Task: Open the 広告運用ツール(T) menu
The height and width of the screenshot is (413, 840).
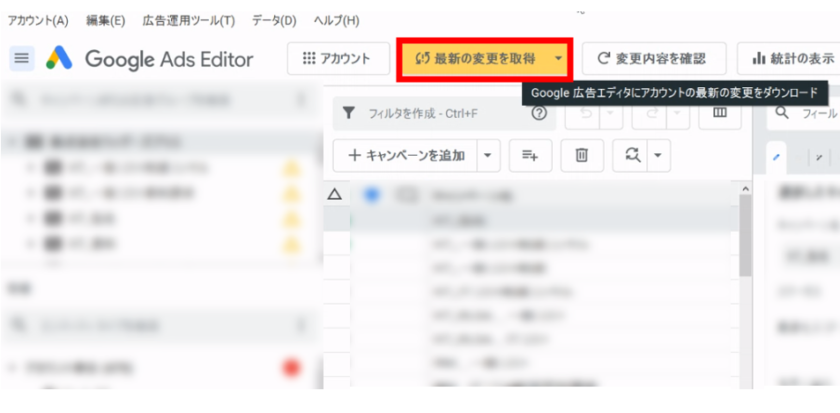Action: point(188,20)
